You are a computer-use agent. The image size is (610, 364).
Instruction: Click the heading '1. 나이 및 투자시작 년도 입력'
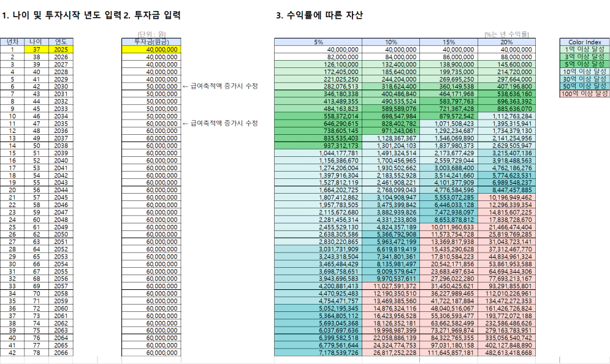(x=61, y=15)
